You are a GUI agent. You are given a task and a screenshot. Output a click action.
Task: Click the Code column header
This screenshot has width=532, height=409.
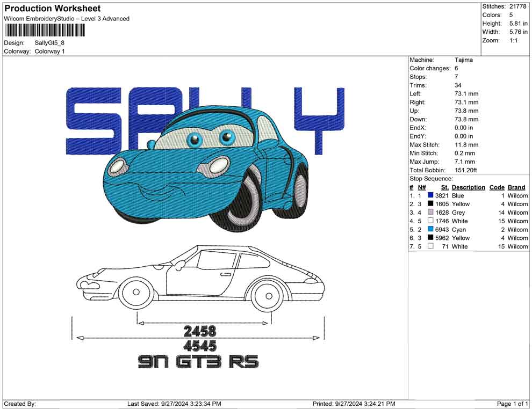click(x=497, y=187)
